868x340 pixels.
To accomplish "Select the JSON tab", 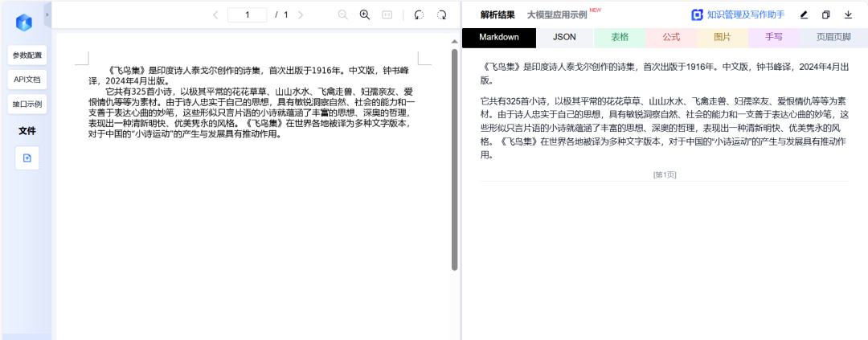I will (x=565, y=38).
